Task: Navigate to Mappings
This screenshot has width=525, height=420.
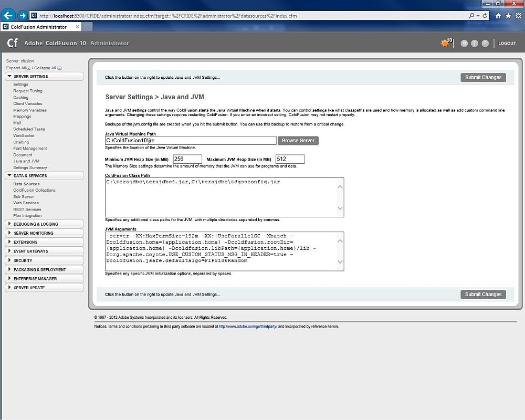Action: pos(22,116)
